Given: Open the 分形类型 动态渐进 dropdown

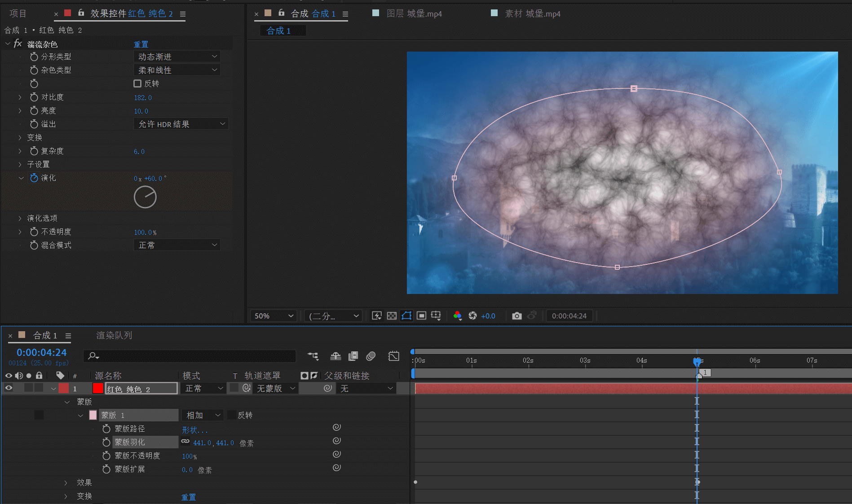Looking at the screenshot, I should [x=177, y=57].
